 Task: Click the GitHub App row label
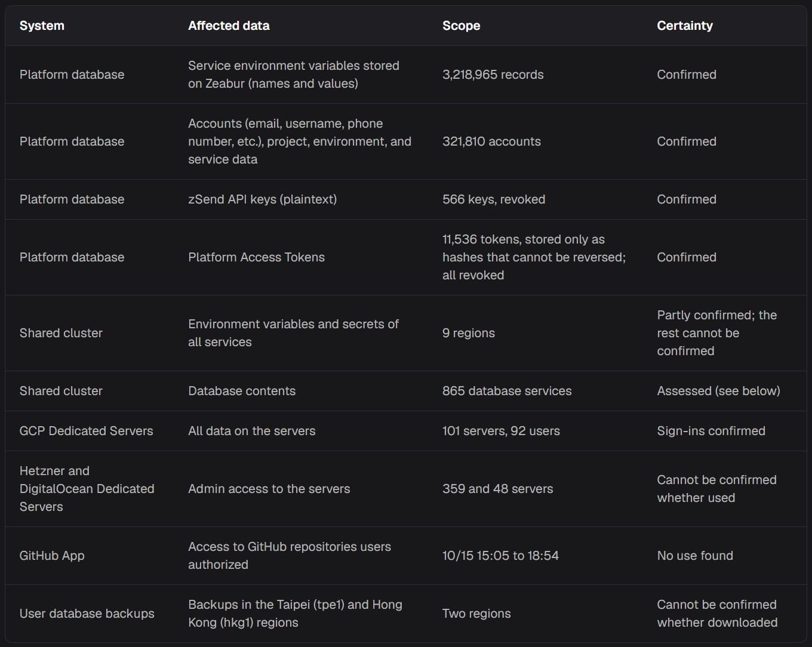coord(52,556)
